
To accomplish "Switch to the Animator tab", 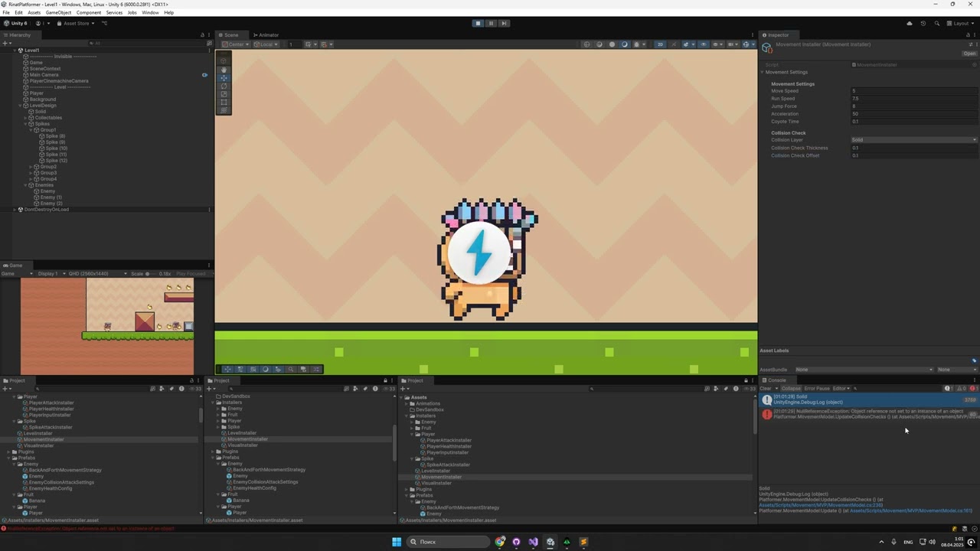I will pos(268,34).
